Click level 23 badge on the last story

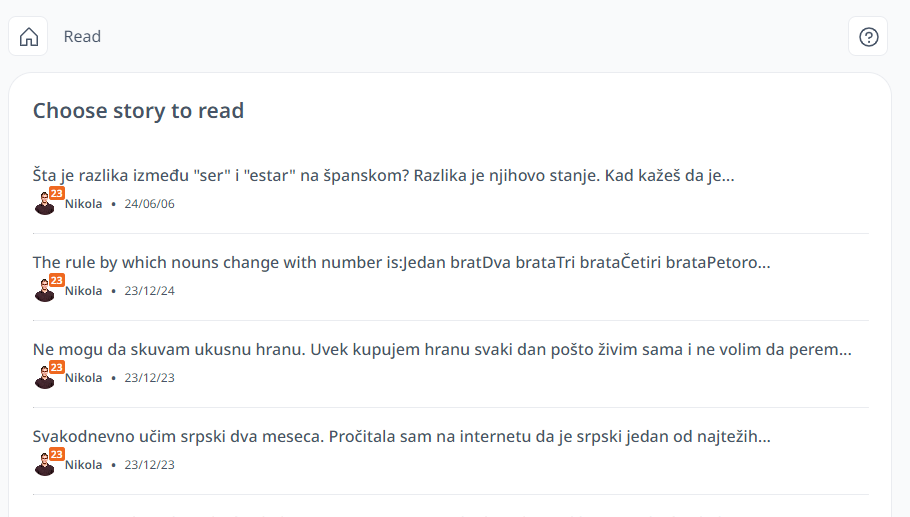[56, 454]
